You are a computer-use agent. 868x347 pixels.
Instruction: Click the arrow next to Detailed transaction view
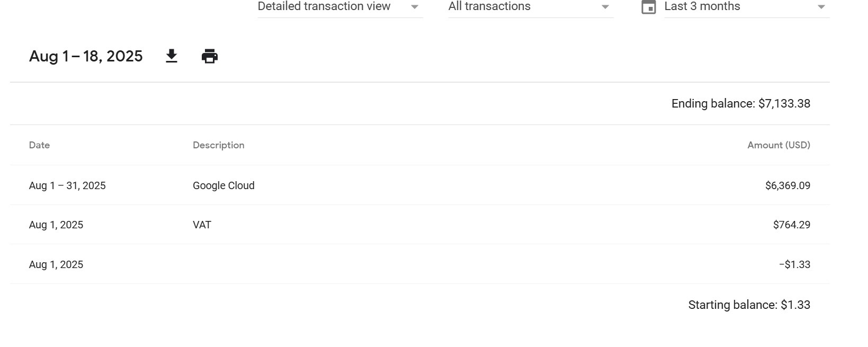tap(415, 7)
